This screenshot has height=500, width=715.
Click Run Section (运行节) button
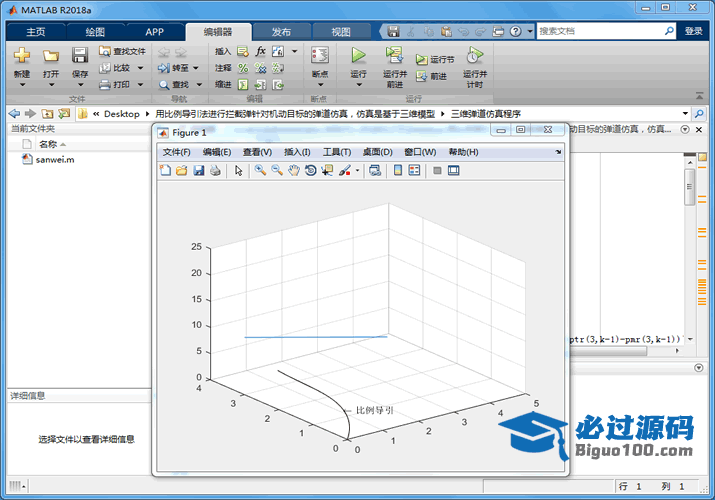point(435,59)
